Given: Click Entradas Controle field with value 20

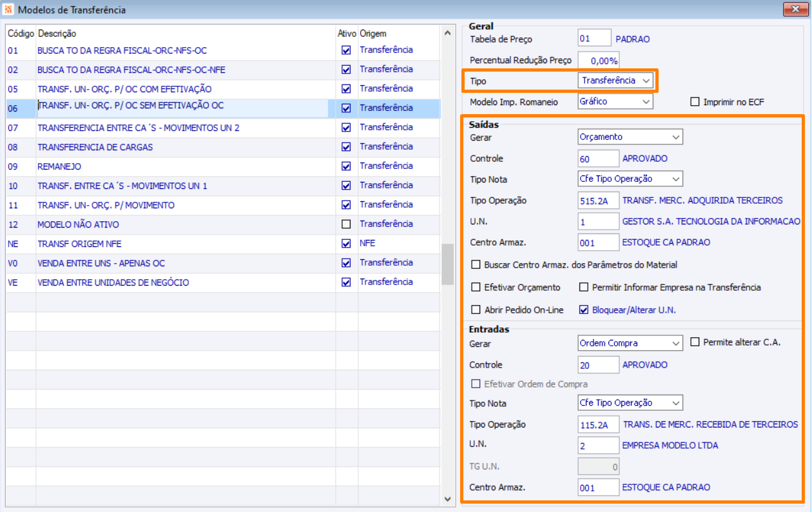Looking at the screenshot, I should tap(599, 364).
